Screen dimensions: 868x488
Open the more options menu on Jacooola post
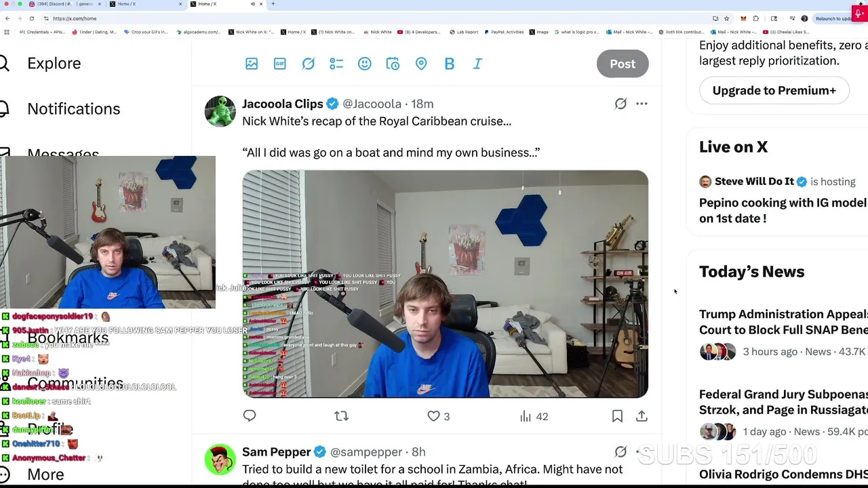pos(642,104)
